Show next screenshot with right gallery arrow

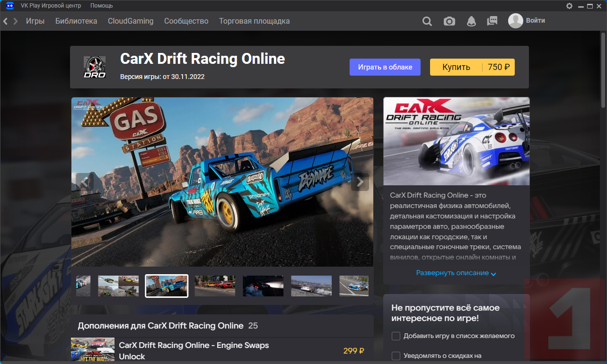360,182
